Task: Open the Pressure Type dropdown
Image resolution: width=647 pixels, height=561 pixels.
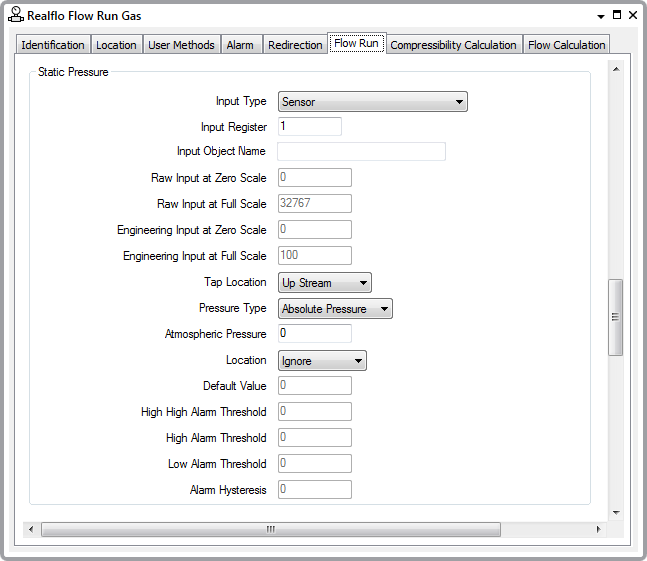Action: coord(335,309)
